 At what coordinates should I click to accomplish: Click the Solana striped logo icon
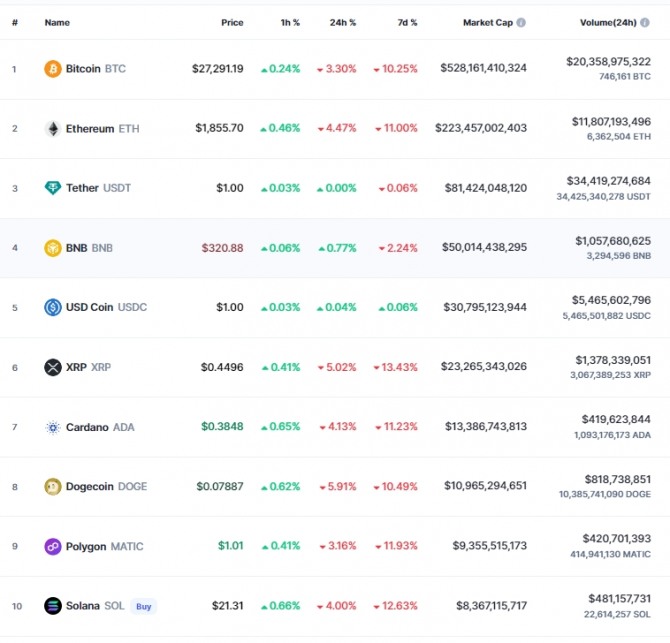pos(53,606)
